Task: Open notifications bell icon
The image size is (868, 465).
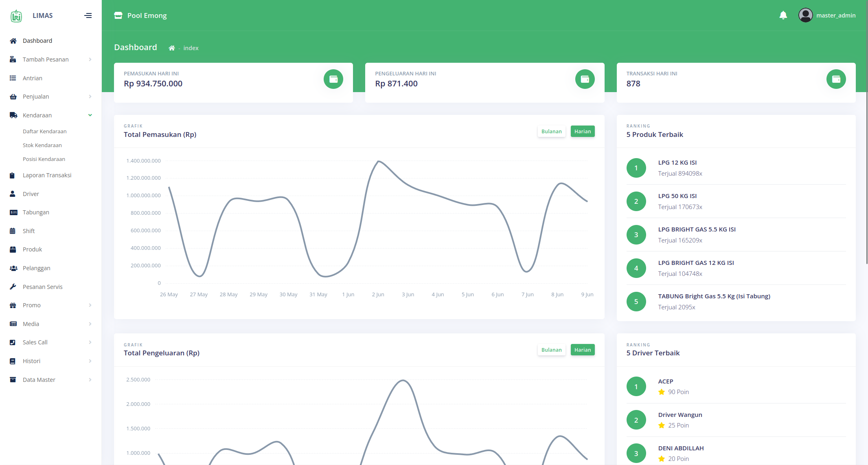Action: pyautogui.click(x=783, y=15)
